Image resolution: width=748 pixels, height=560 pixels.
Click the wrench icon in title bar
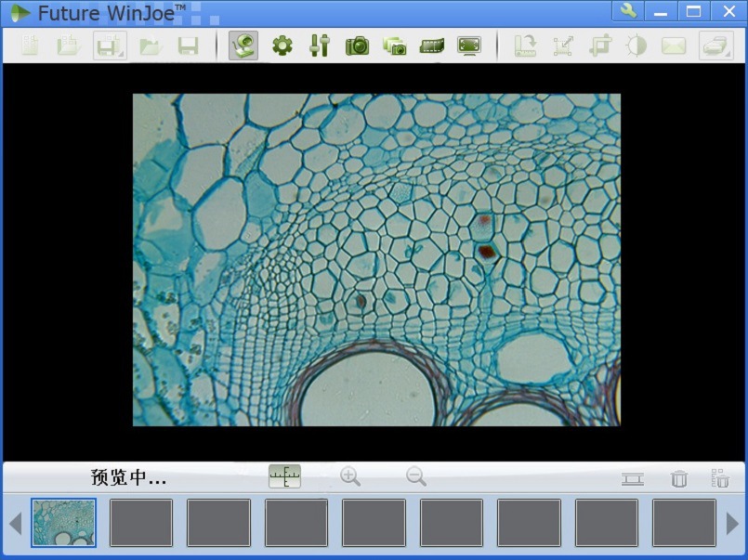coord(628,11)
